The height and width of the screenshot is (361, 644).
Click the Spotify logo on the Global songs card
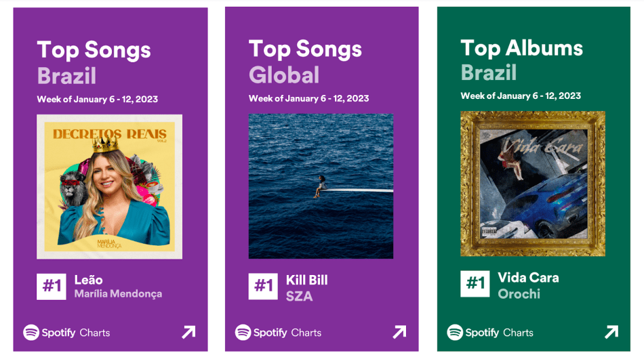(243, 333)
